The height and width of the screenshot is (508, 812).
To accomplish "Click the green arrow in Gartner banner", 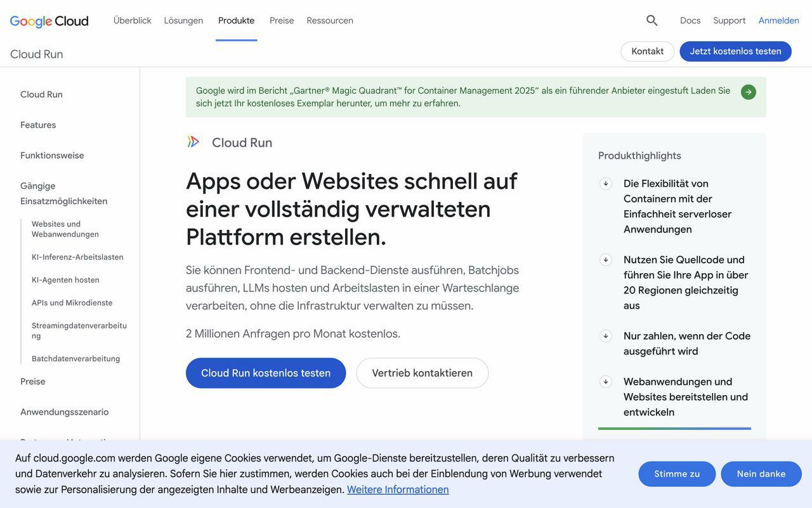I will tap(749, 92).
